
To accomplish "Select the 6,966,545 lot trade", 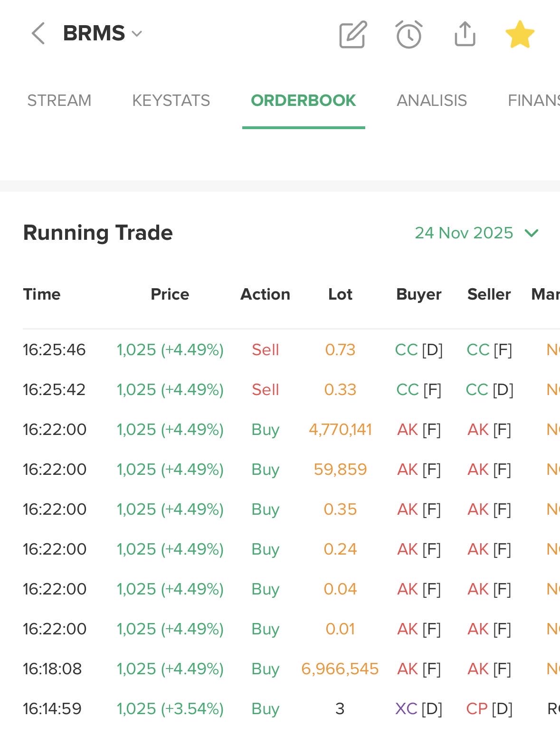I will tap(340, 669).
